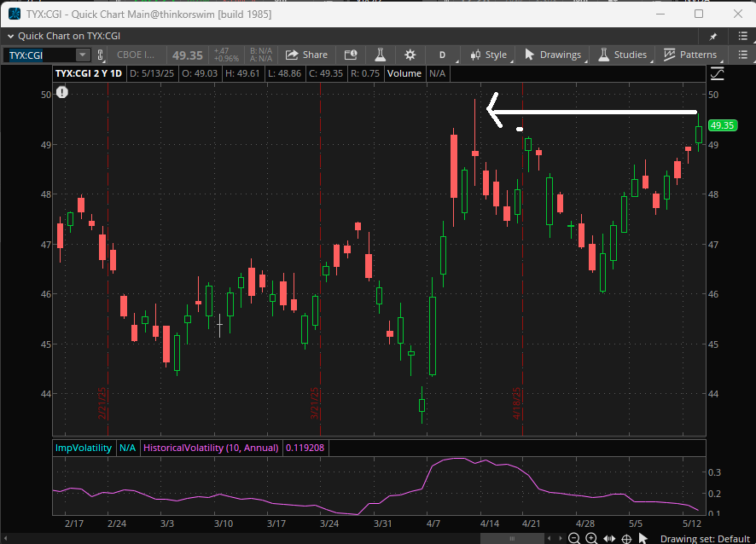Open the Drawing set: Default selector
This screenshot has height=544, width=756.
(x=705, y=539)
